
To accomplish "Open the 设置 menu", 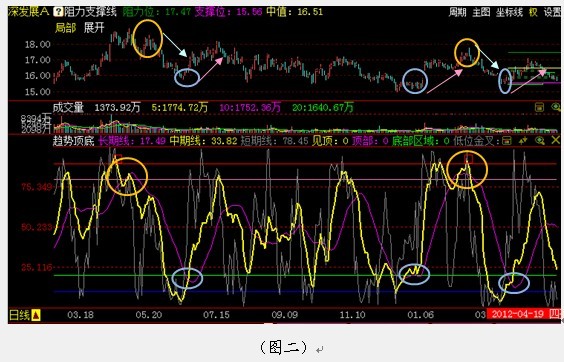I will coord(552,12).
